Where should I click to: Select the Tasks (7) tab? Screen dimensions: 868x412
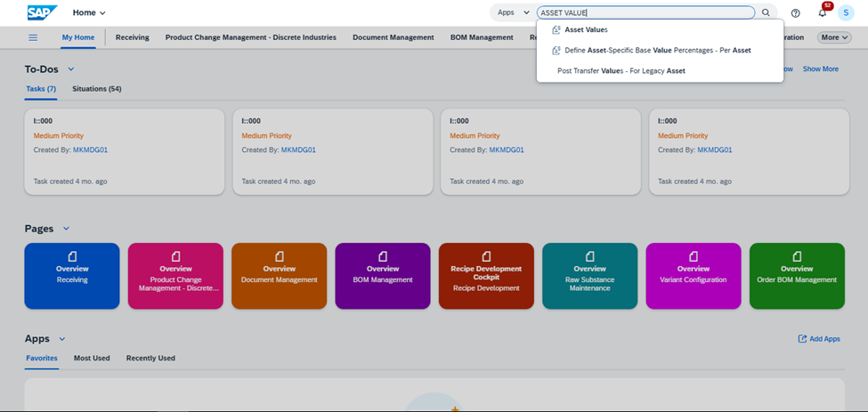[x=41, y=89]
